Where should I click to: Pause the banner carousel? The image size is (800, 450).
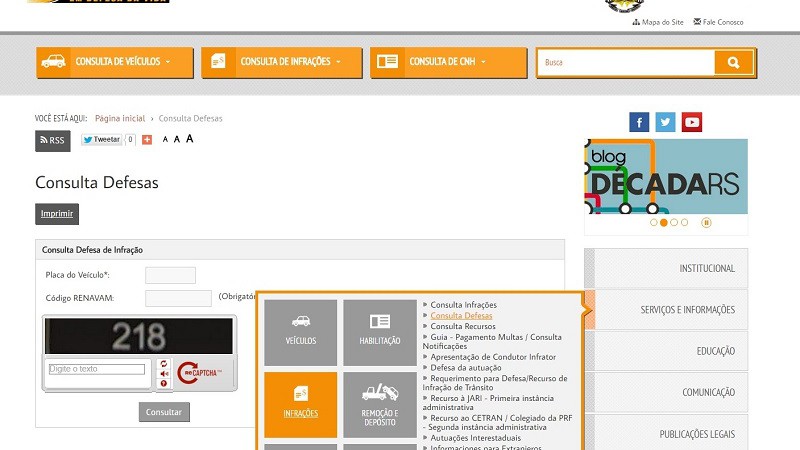706,222
